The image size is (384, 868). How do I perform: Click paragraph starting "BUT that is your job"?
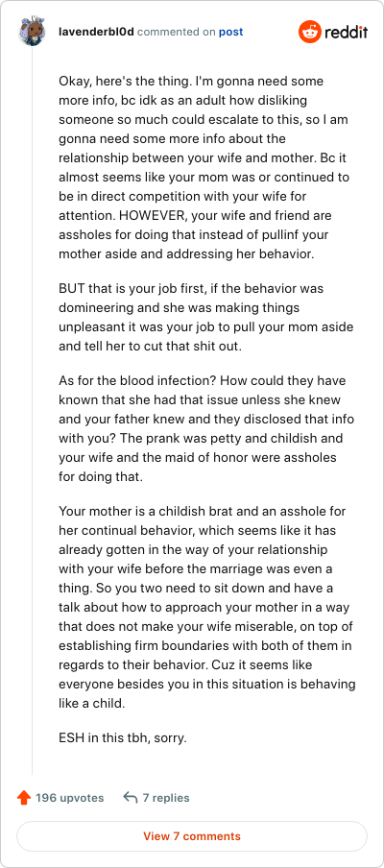(205, 318)
